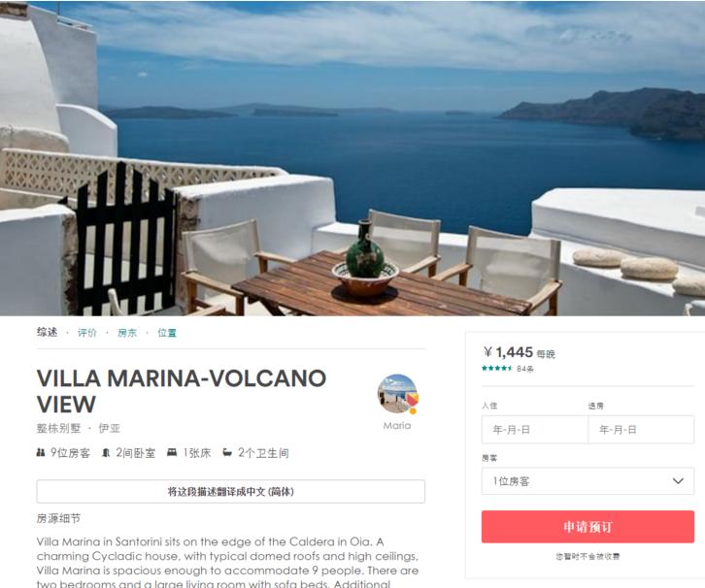Expand the guest count dropdown chevron
The width and height of the screenshot is (705, 588).
[678, 481]
